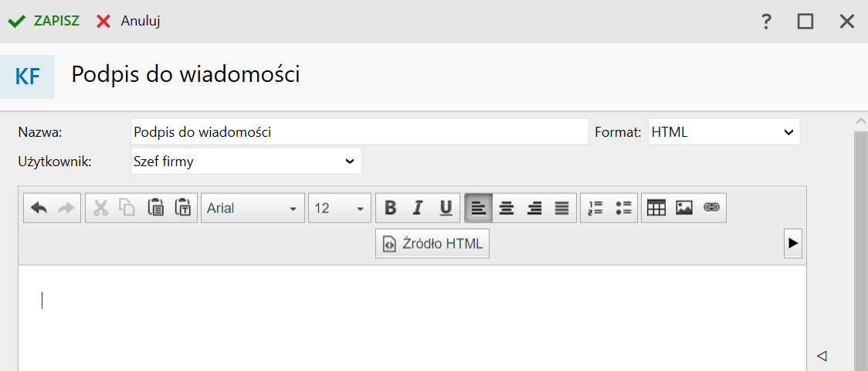Insert an image into the signature
Image resolution: width=868 pixels, height=371 pixels.
684,208
